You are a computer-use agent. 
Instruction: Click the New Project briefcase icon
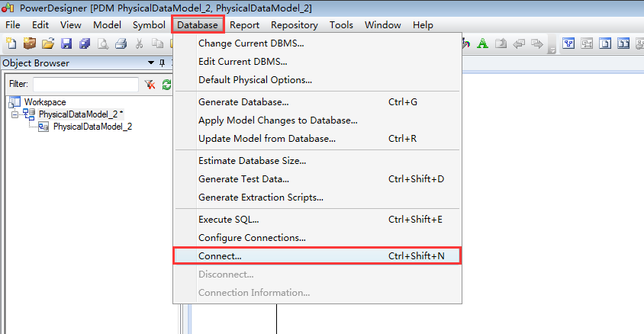(x=30, y=43)
